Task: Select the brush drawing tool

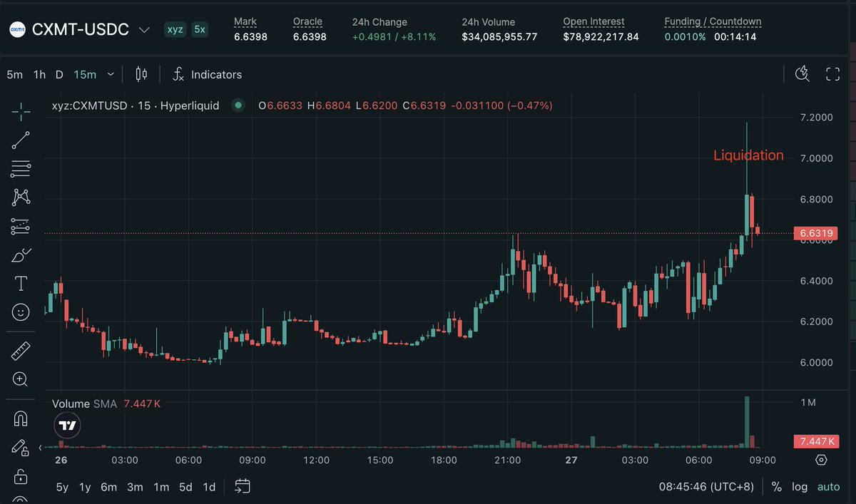Action: point(21,255)
